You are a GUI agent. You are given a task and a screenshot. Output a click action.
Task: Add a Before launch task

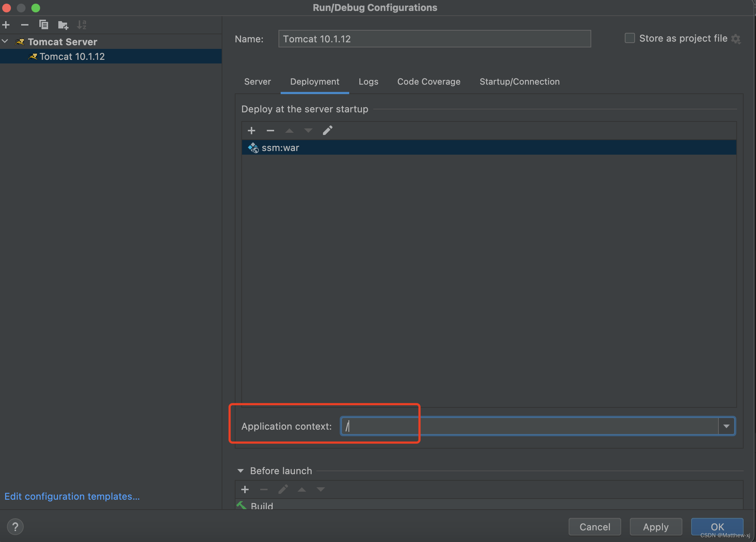pyautogui.click(x=245, y=489)
